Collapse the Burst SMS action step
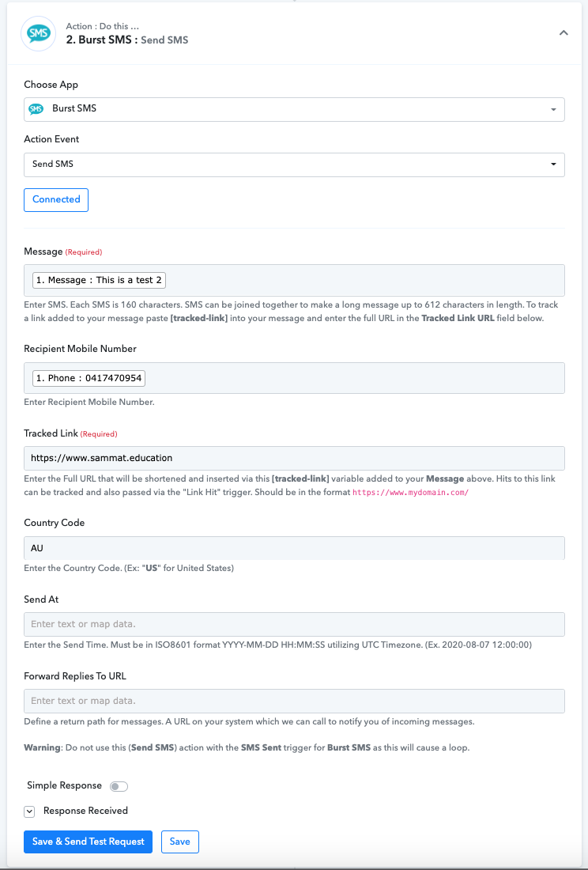 [563, 32]
